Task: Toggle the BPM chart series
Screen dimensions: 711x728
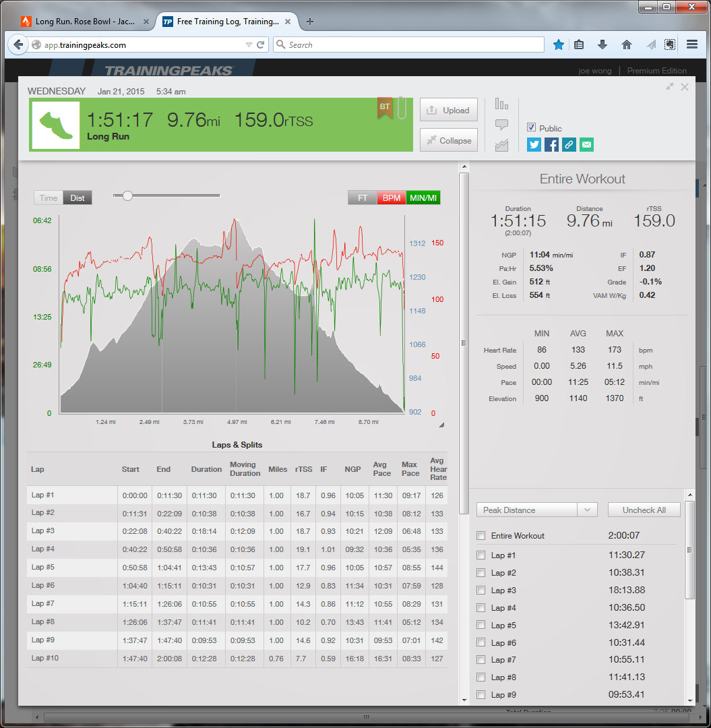Action: click(x=391, y=198)
